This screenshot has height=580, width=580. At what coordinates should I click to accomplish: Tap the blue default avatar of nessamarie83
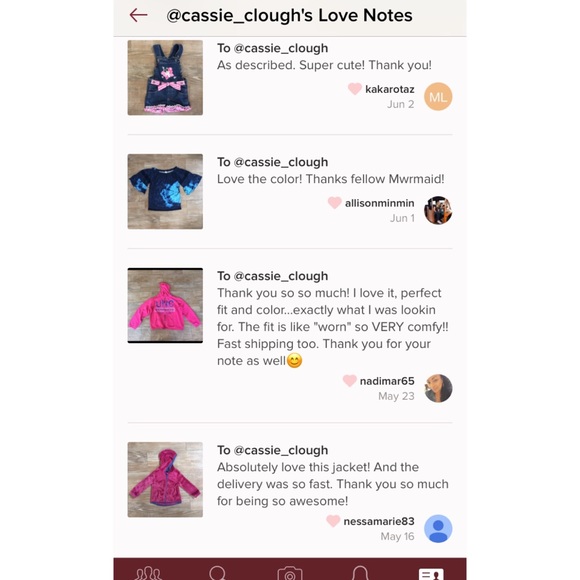point(438,529)
